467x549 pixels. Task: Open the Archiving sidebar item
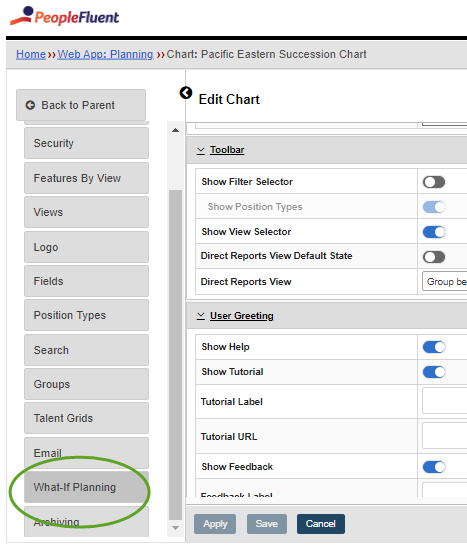86,522
